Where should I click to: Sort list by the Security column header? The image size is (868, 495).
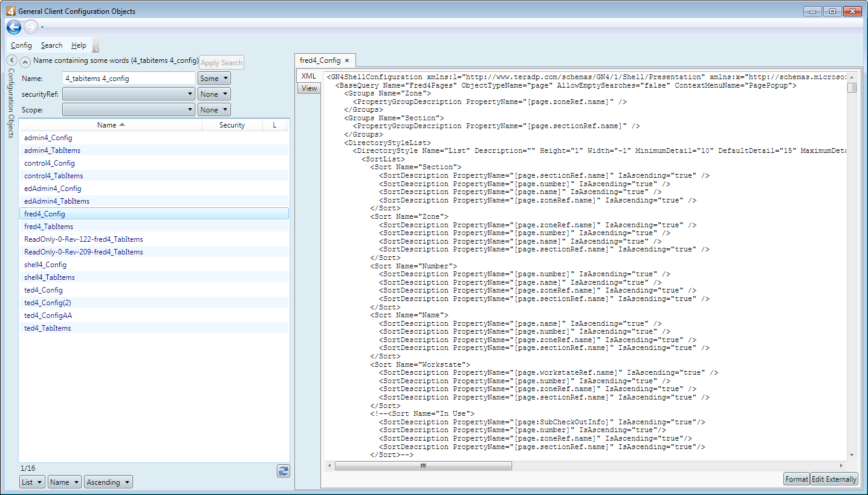[232, 125]
